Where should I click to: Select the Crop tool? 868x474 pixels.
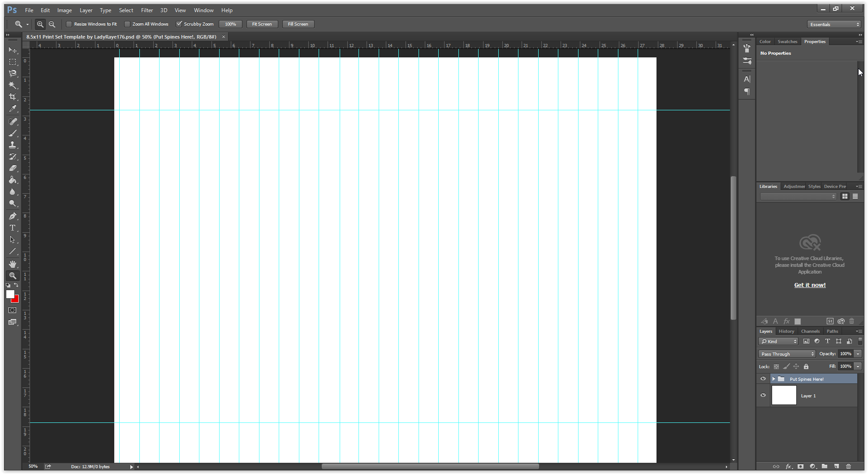click(x=13, y=97)
